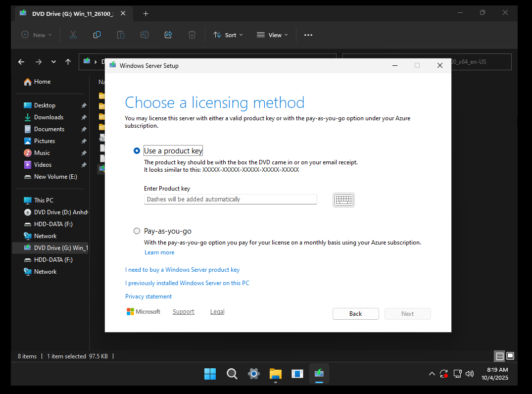This screenshot has width=532, height=394.
Task: Switch to details view icon in status bar
Action: (499, 356)
